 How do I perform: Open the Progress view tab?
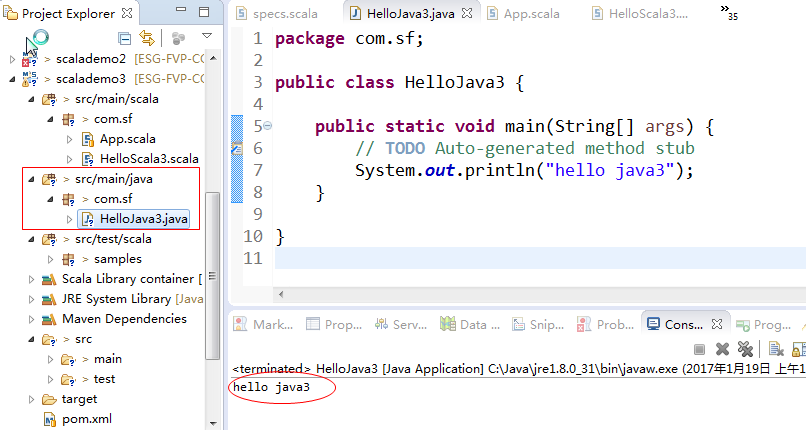click(x=763, y=325)
